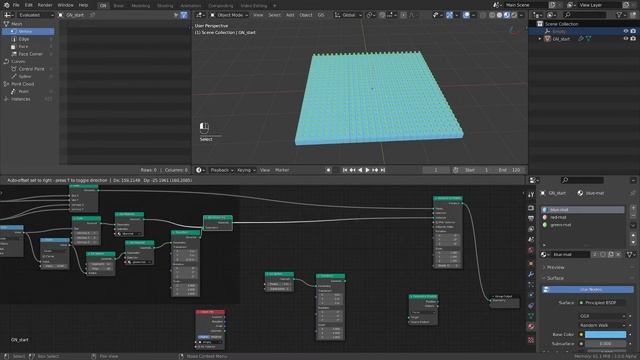Add a new workspace tab
Viewport: 640px width, 360px height.
pyautogui.click(x=274, y=6)
